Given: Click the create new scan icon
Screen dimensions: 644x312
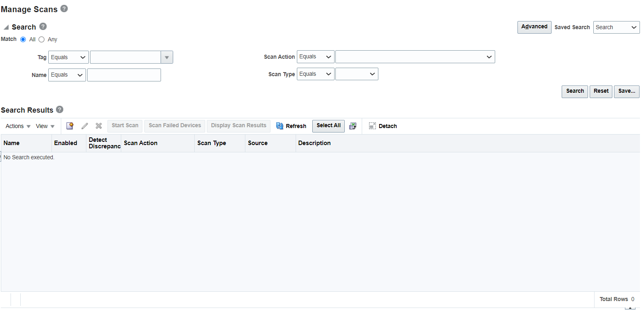Looking at the screenshot, I should (70, 126).
